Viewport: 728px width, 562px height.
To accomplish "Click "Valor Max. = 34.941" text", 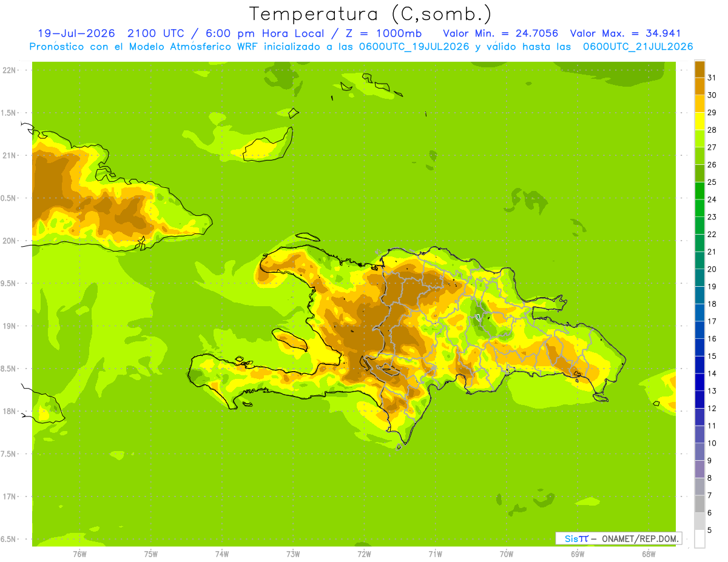I will pyautogui.click(x=625, y=33).
